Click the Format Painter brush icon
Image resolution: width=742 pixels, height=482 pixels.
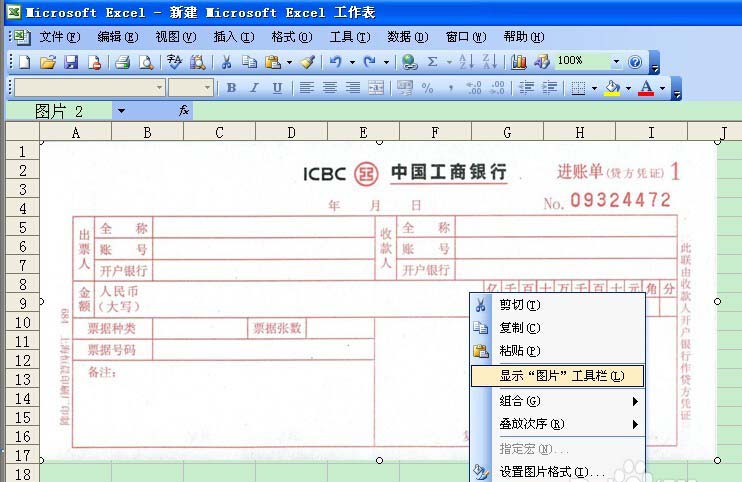coord(308,62)
